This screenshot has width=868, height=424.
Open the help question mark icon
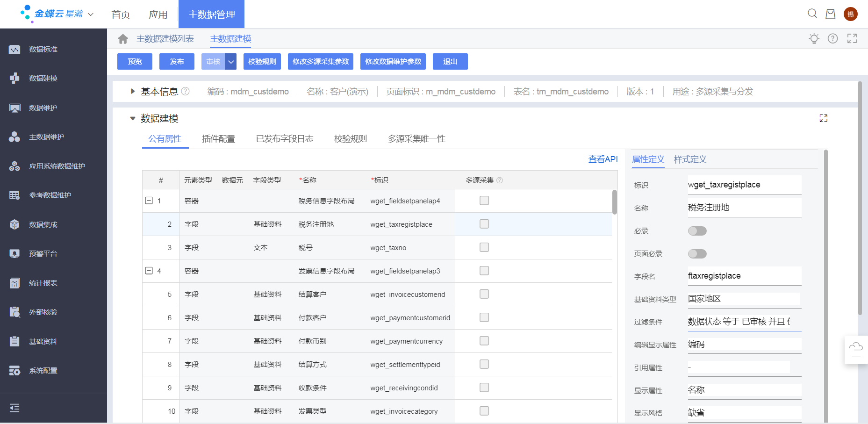pos(833,38)
